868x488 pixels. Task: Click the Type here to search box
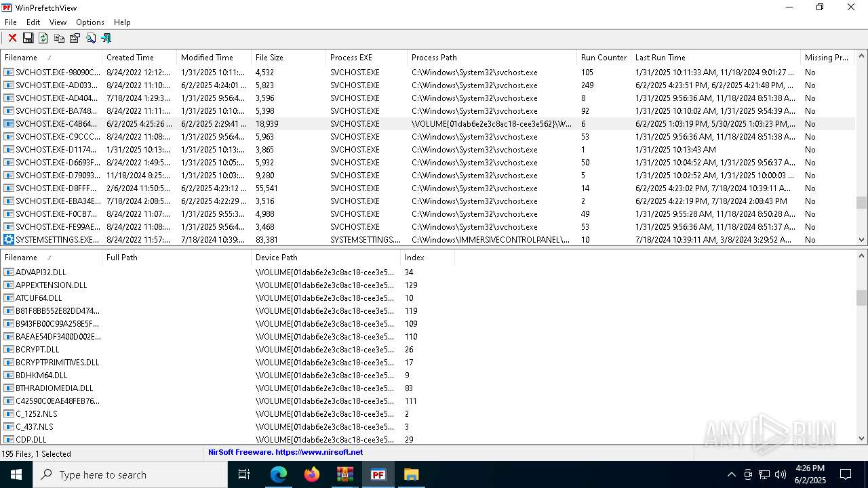tap(130, 474)
